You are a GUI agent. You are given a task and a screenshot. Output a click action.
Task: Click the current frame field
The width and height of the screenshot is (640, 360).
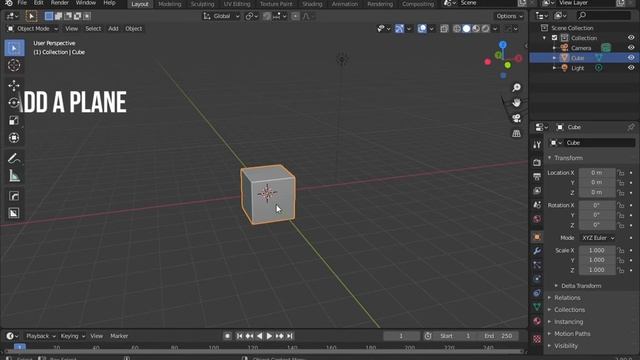click(x=402, y=336)
